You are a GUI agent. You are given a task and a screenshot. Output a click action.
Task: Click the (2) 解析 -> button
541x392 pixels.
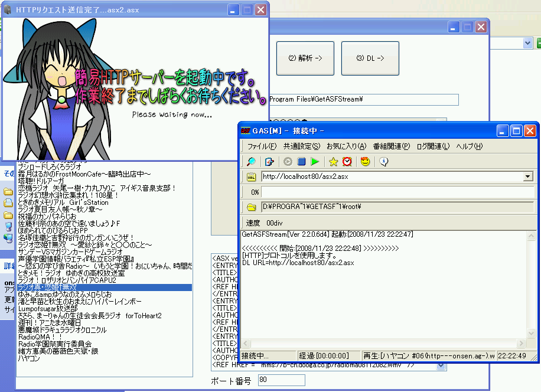pyautogui.click(x=305, y=58)
